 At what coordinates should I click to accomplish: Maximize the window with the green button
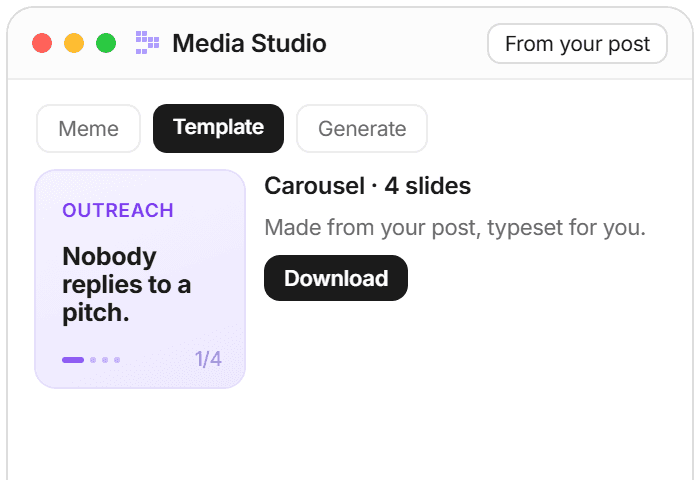click(106, 43)
